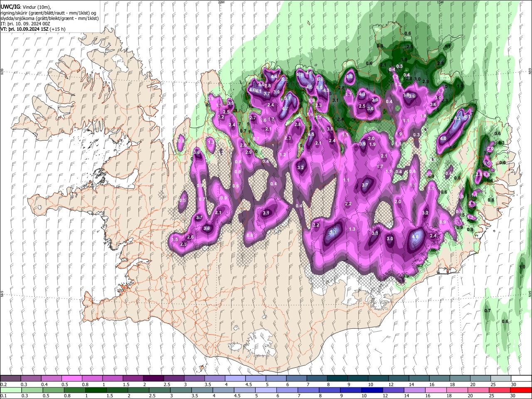Click the 0.5–0.8 green rain swatch
Viewport: 532px width, 399px height.
point(53,390)
